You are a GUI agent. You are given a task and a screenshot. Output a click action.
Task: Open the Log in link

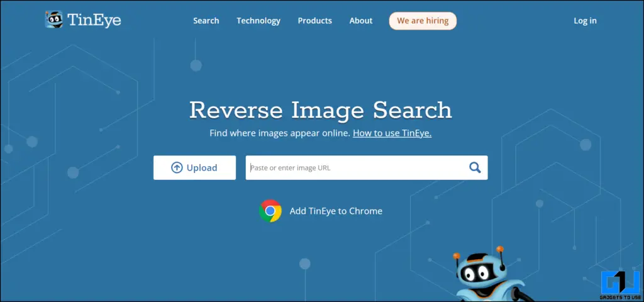tap(586, 21)
